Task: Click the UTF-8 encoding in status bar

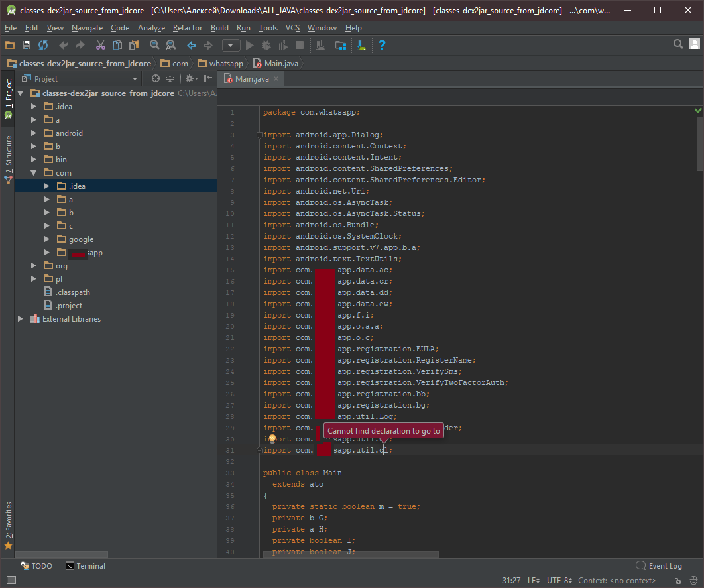Action: coord(559,580)
